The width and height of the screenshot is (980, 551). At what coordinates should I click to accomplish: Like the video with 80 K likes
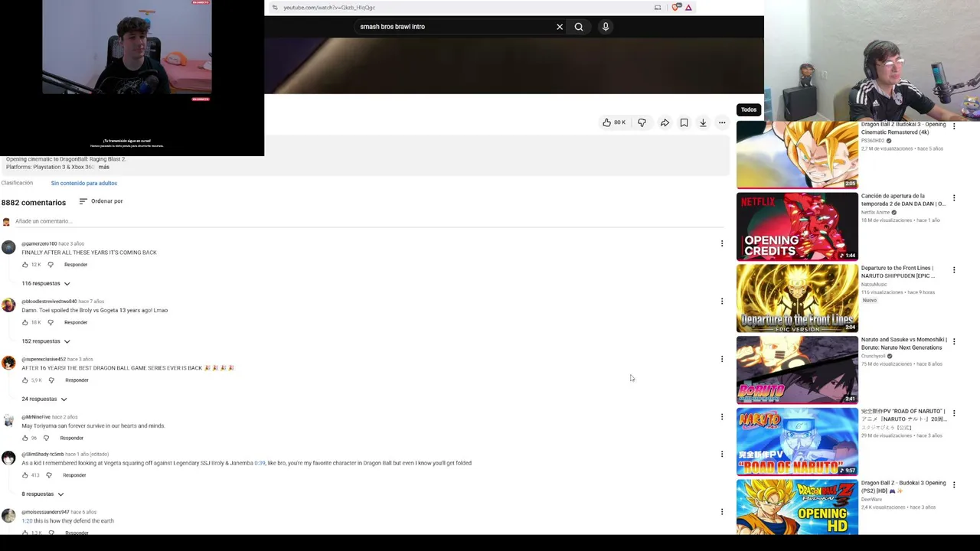point(614,122)
